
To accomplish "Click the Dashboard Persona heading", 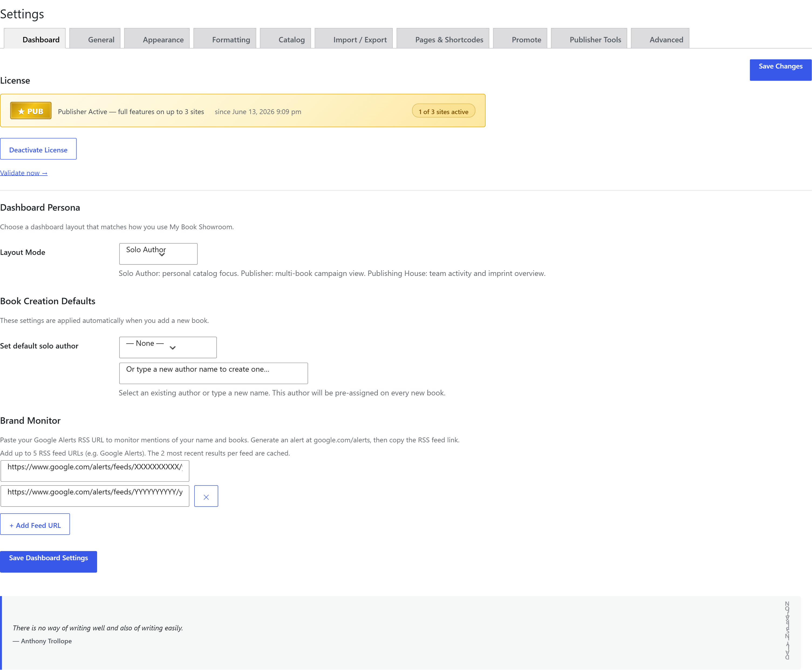I will click(x=40, y=208).
